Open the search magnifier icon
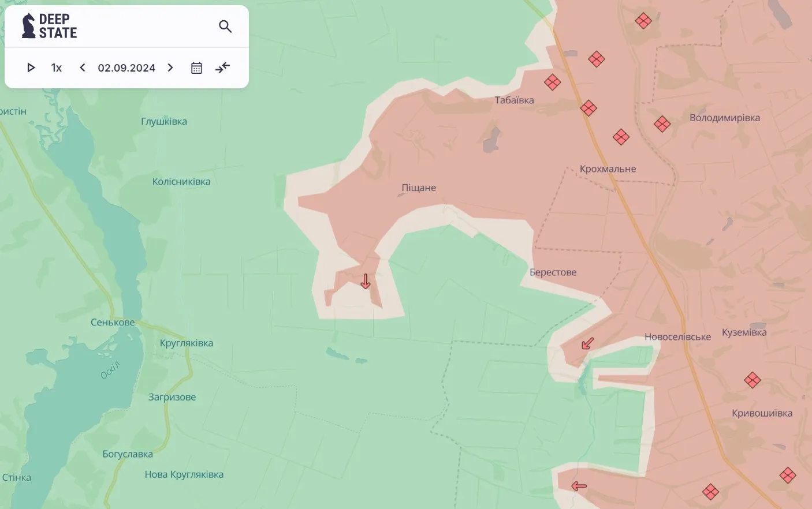The width and height of the screenshot is (812, 509). (225, 27)
